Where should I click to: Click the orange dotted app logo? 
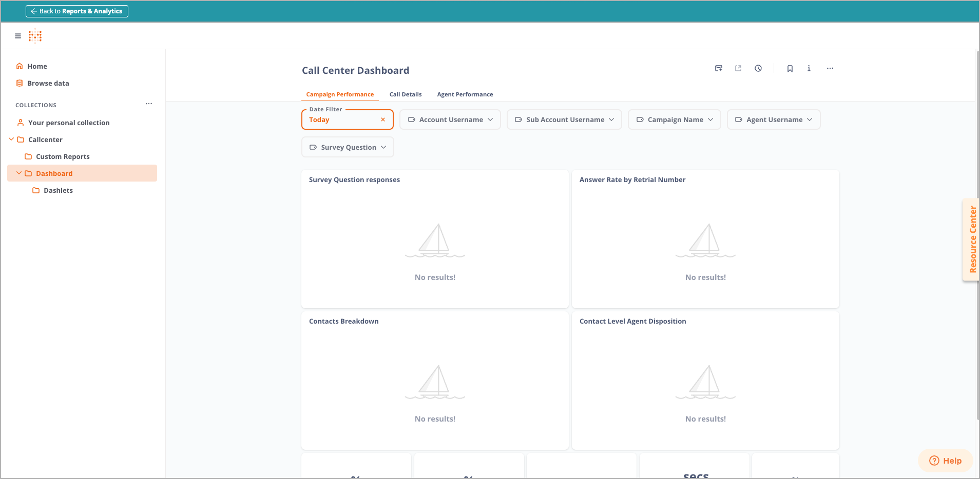pyautogui.click(x=35, y=36)
